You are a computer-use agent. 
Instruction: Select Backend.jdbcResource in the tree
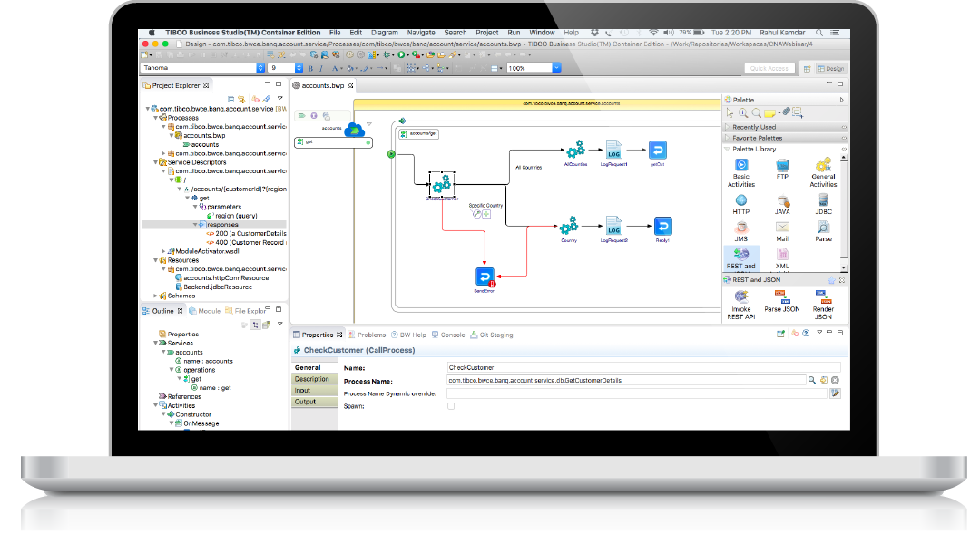coord(214,287)
